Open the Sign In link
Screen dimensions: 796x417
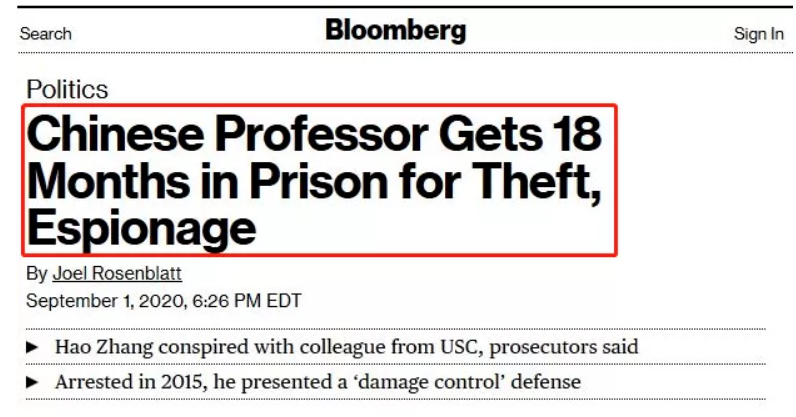coord(758,34)
